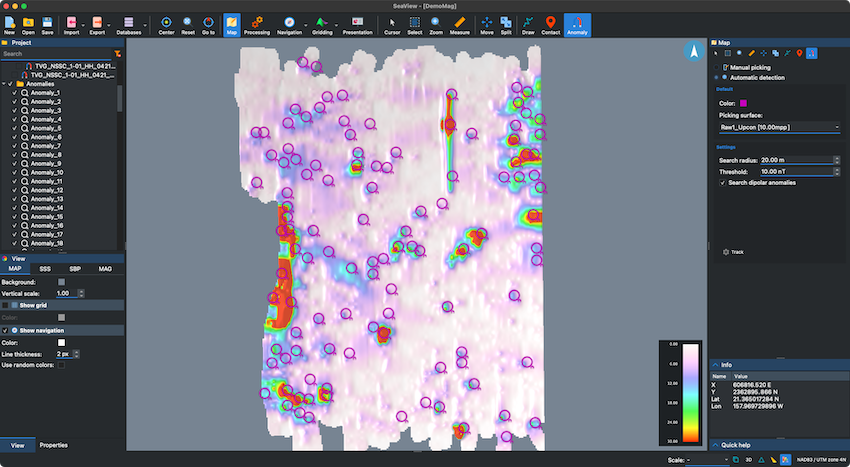This screenshot has width=850, height=467.
Task: Click the Gridding toolbar icon
Action: tap(322, 25)
